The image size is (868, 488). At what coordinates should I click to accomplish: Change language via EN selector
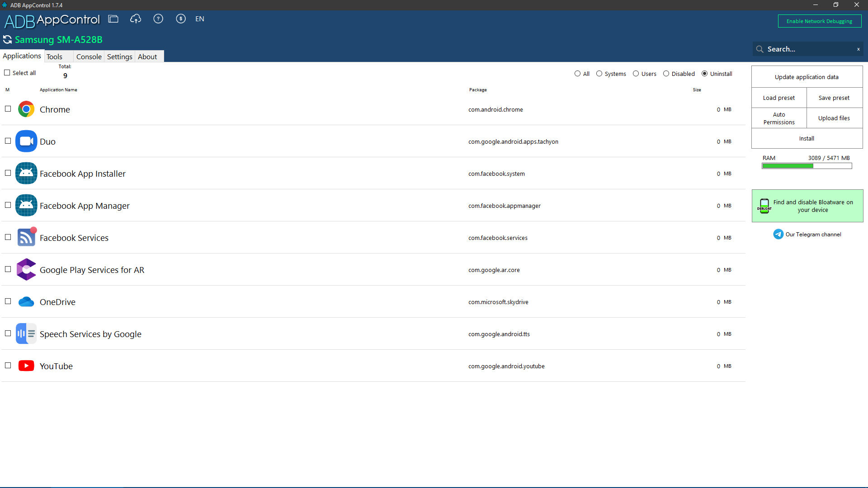tap(200, 19)
